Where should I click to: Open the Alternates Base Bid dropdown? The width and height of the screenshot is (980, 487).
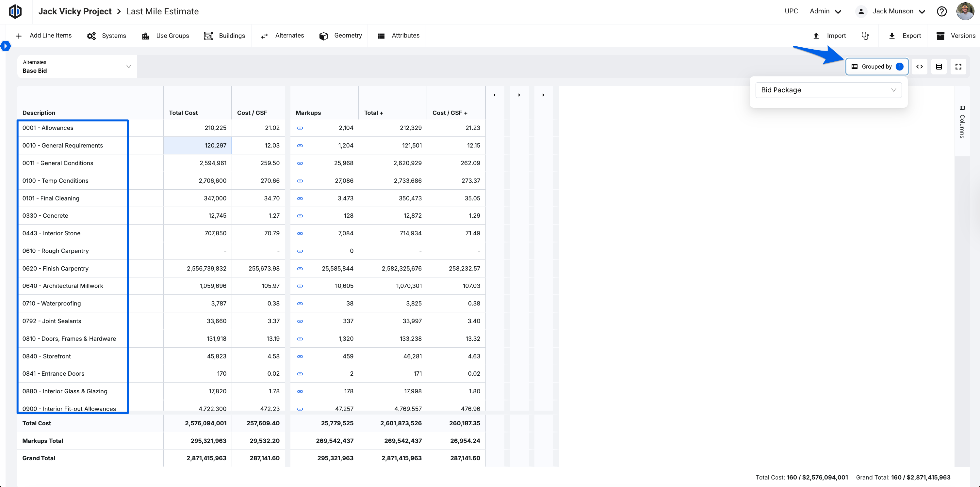pyautogui.click(x=76, y=67)
